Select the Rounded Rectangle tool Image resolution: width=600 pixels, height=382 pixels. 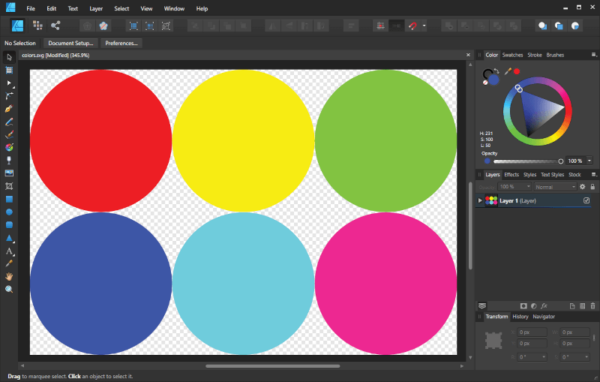coord(9,225)
